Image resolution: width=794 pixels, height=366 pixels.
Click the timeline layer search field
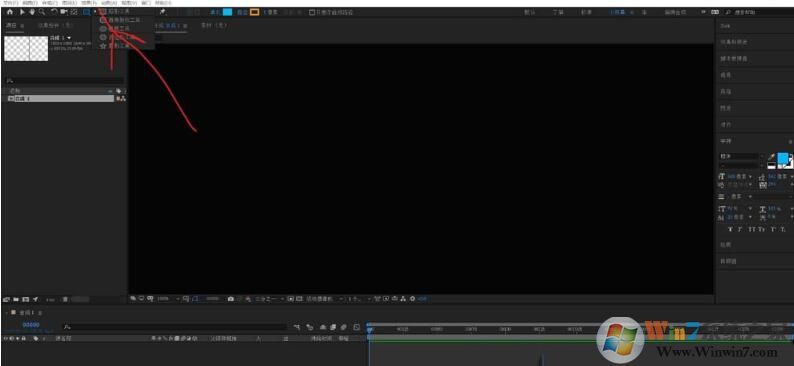pos(175,328)
